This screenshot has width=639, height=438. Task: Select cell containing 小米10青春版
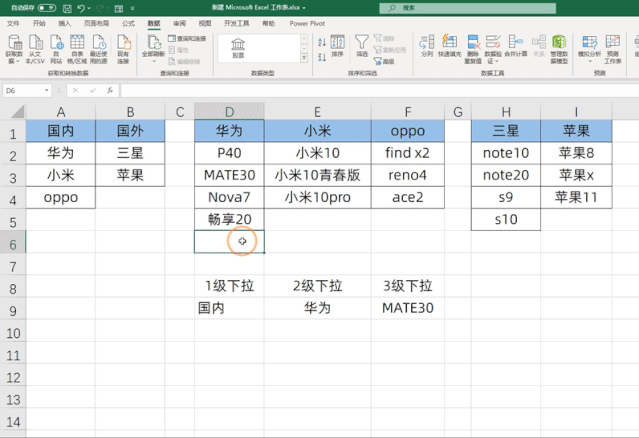pyautogui.click(x=317, y=175)
